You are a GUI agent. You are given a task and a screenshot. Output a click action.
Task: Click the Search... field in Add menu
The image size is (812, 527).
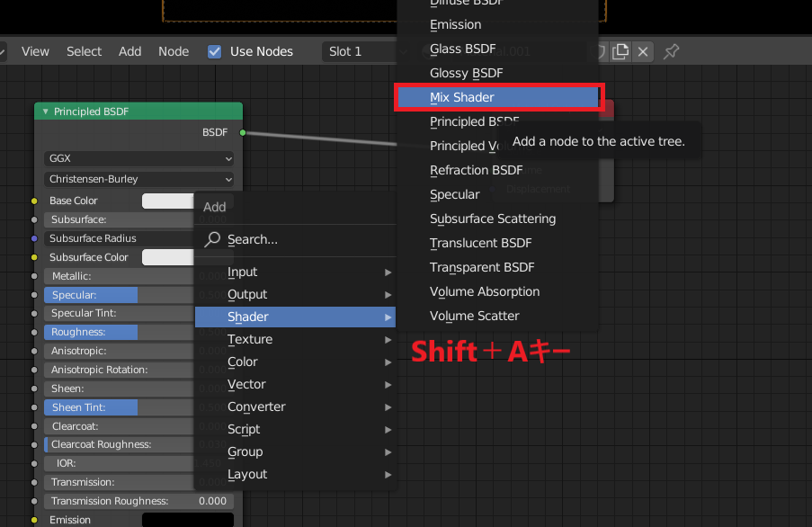[x=295, y=239]
